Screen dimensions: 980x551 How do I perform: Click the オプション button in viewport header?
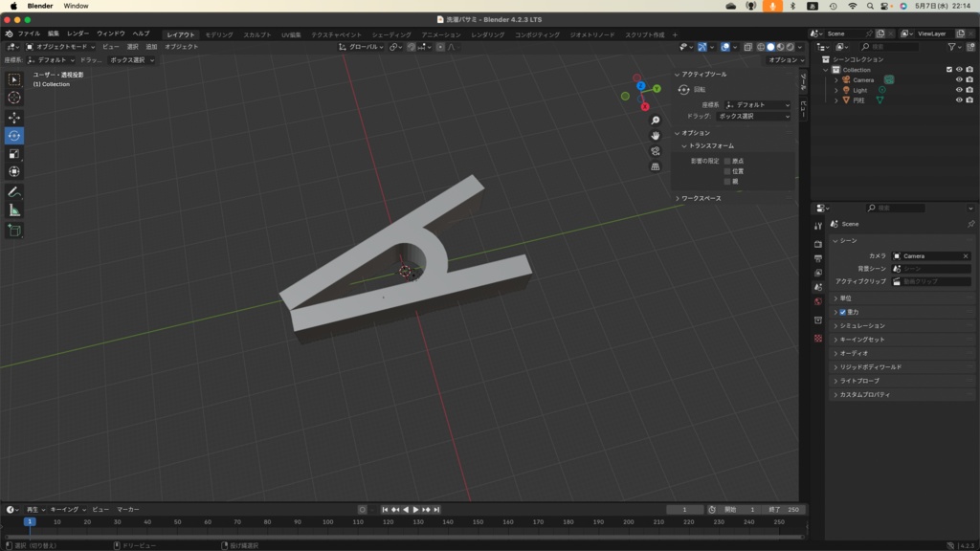pos(784,59)
